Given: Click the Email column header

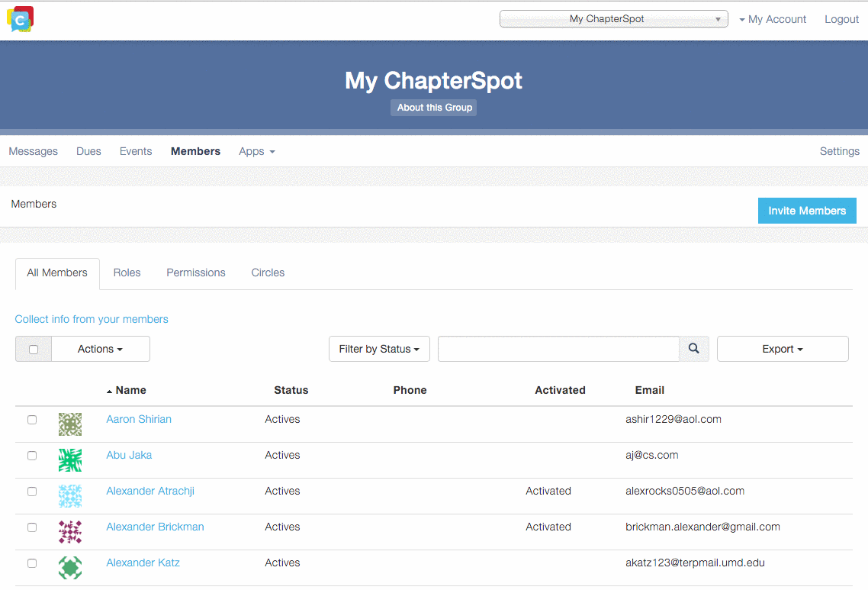Looking at the screenshot, I should [650, 391].
